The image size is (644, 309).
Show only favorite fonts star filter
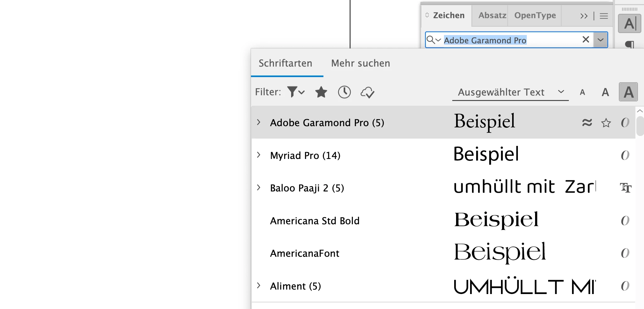tap(321, 92)
